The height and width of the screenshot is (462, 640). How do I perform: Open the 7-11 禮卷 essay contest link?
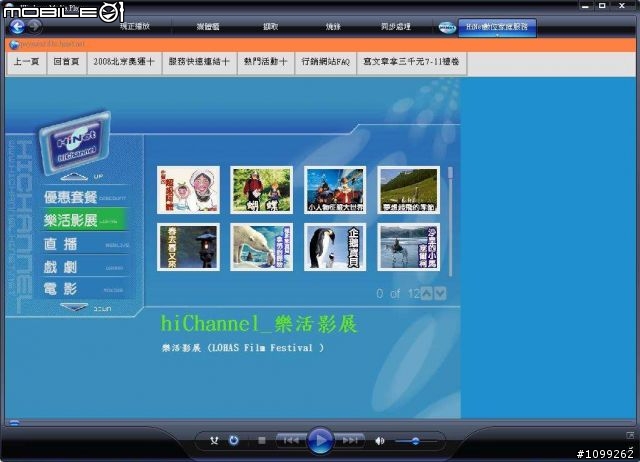point(411,62)
